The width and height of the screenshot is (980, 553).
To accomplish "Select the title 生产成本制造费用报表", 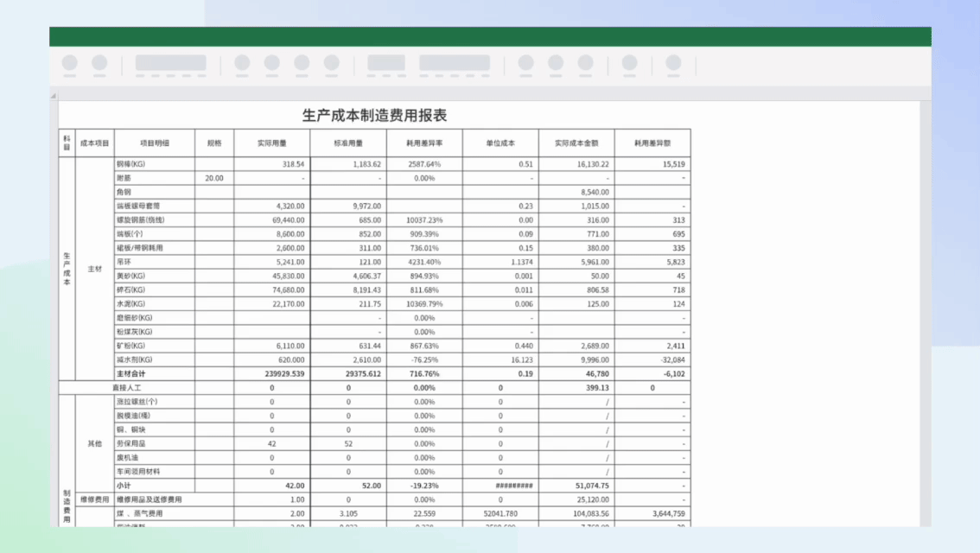I will point(374,116).
